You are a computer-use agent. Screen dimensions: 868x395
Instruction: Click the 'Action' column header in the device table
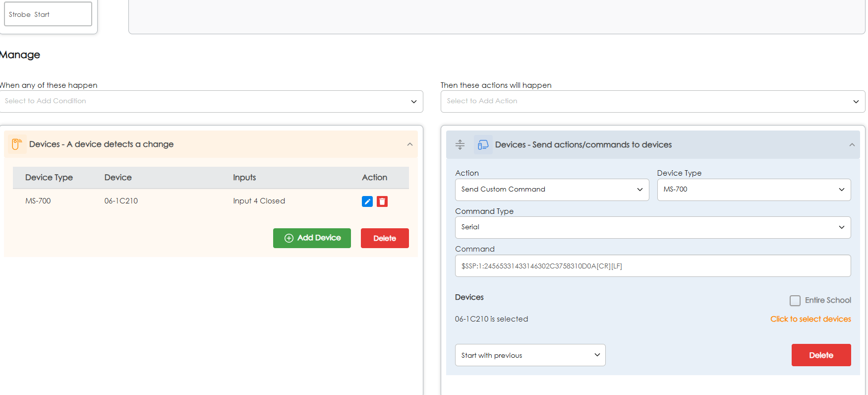374,178
